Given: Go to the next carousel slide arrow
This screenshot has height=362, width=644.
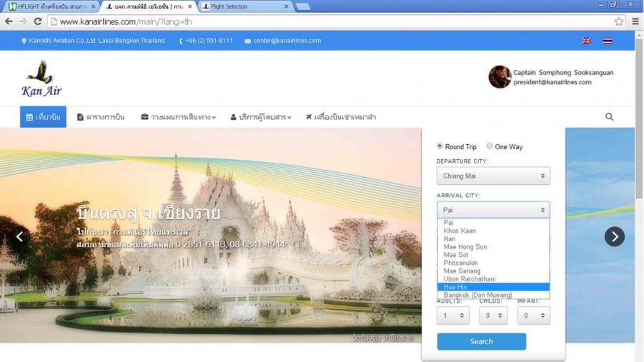Looking at the screenshot, I should point(614,236).
